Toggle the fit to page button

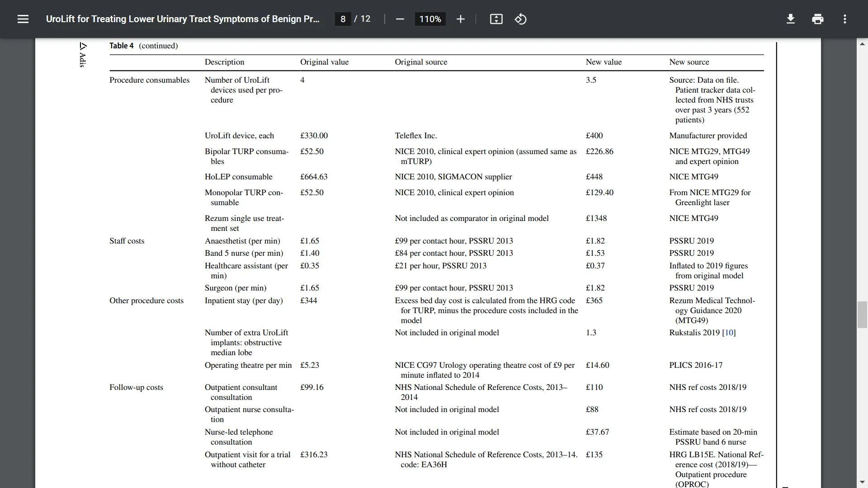(496, 19)
